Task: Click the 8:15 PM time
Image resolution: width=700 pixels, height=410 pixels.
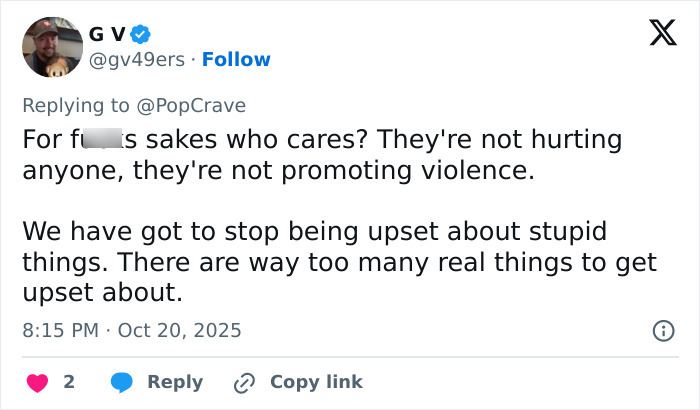Action: (x=58, y=329)
